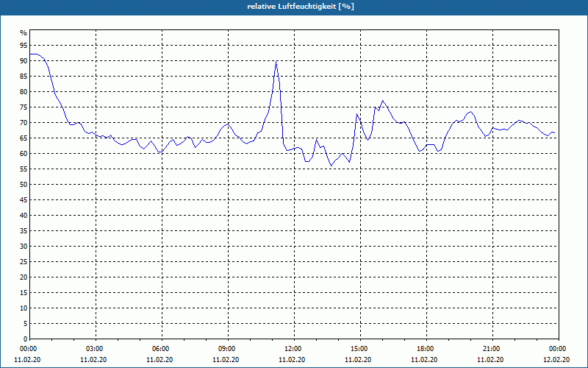Click date '11.02.20' beneath first 00:00

(x=27, y=360)
